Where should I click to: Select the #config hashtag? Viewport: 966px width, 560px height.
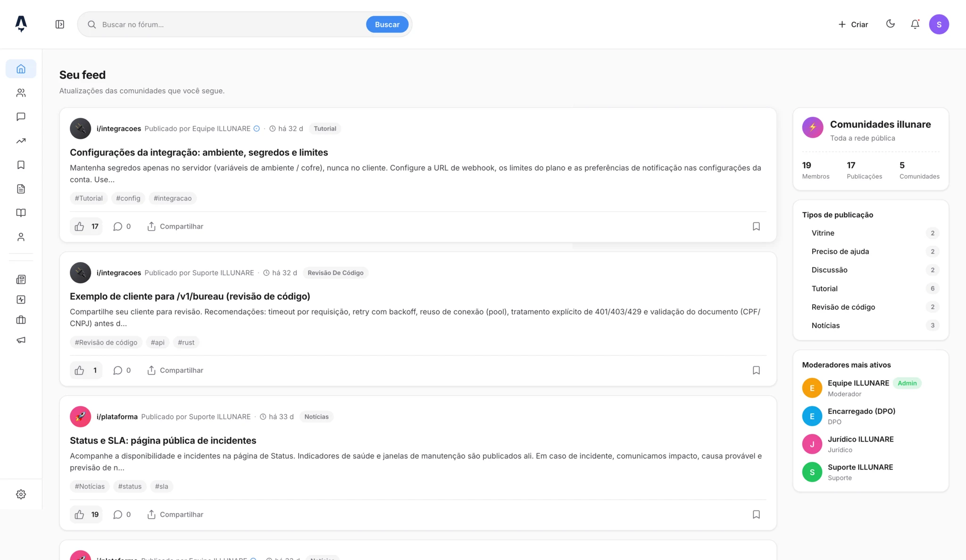tap(128, 198)
